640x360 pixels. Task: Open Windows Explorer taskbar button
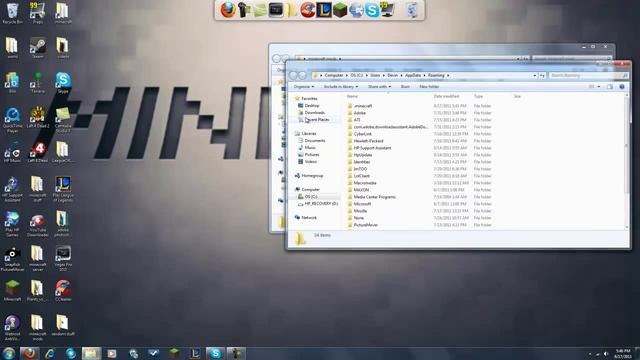(x=91, y=353)
